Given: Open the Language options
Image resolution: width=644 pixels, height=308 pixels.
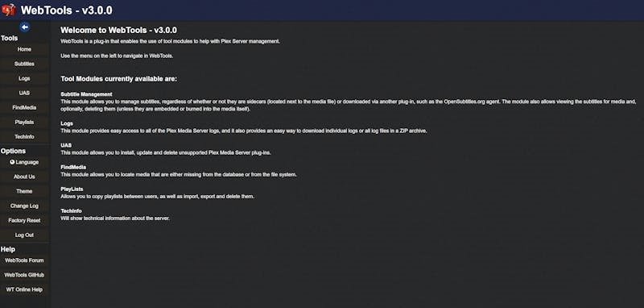Looking at the screenshot, I should pos(24,162).
